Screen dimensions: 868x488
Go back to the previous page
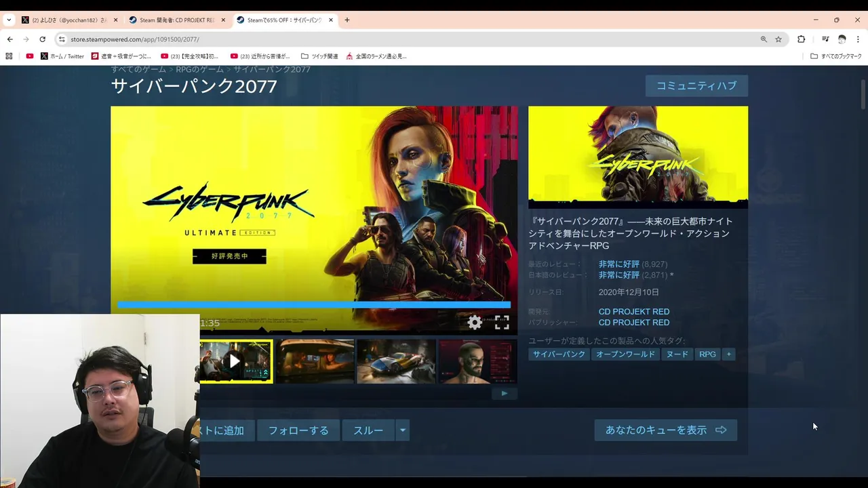9,39
